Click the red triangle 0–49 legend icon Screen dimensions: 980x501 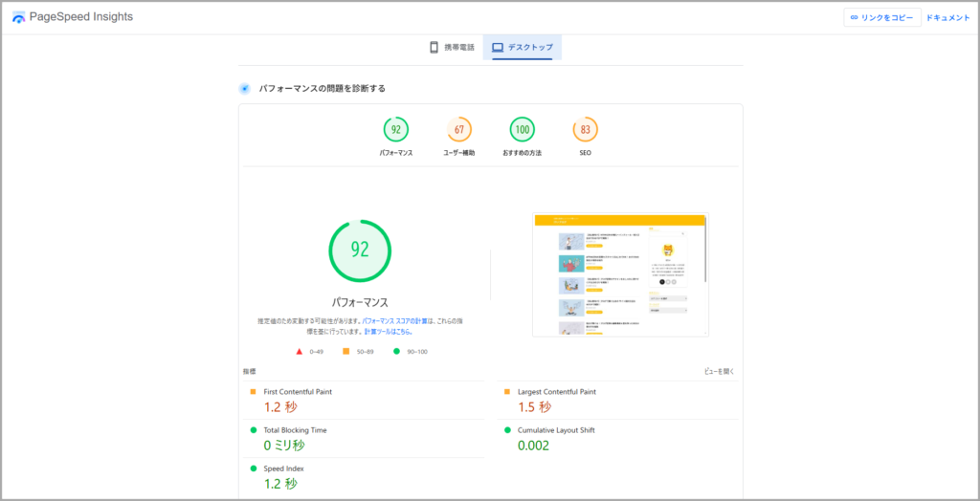click(300, 352)
